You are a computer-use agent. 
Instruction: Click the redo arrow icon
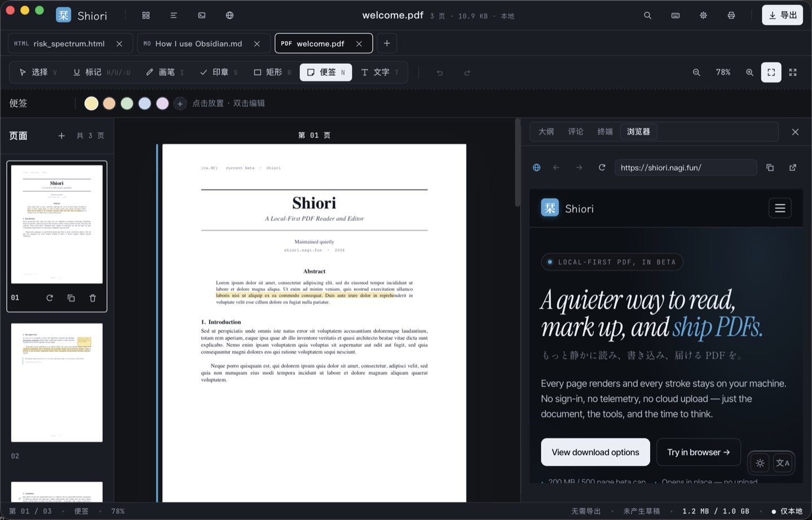[467, 73]
